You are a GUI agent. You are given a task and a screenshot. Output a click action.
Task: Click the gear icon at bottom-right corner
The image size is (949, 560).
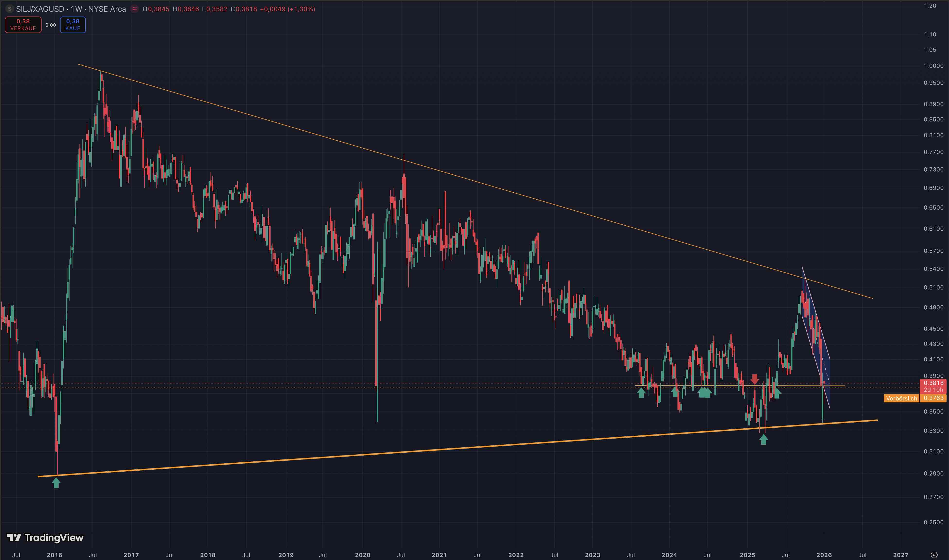[933, 554]
